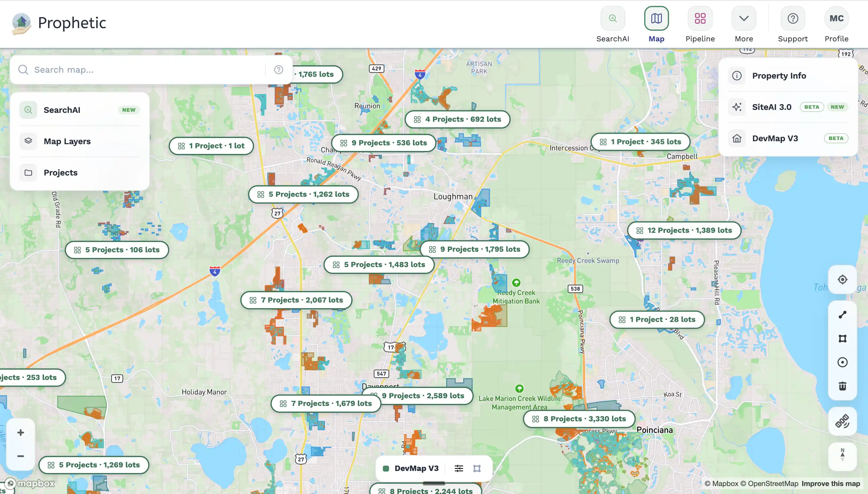The width and height of the screenshot is (868, 494).
Task: Toggle the satellite view icon
Action: [842, 421]
